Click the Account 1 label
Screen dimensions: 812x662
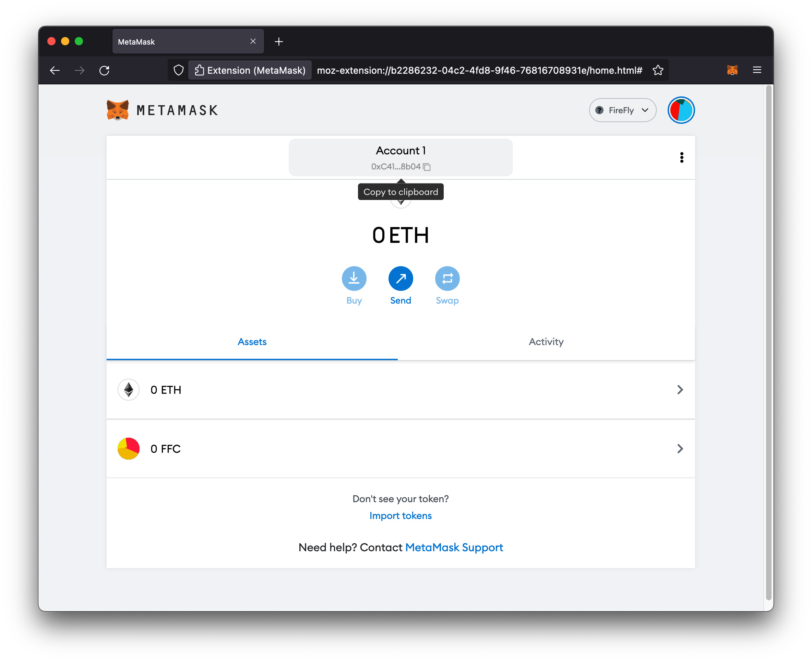tap(400, 151)
